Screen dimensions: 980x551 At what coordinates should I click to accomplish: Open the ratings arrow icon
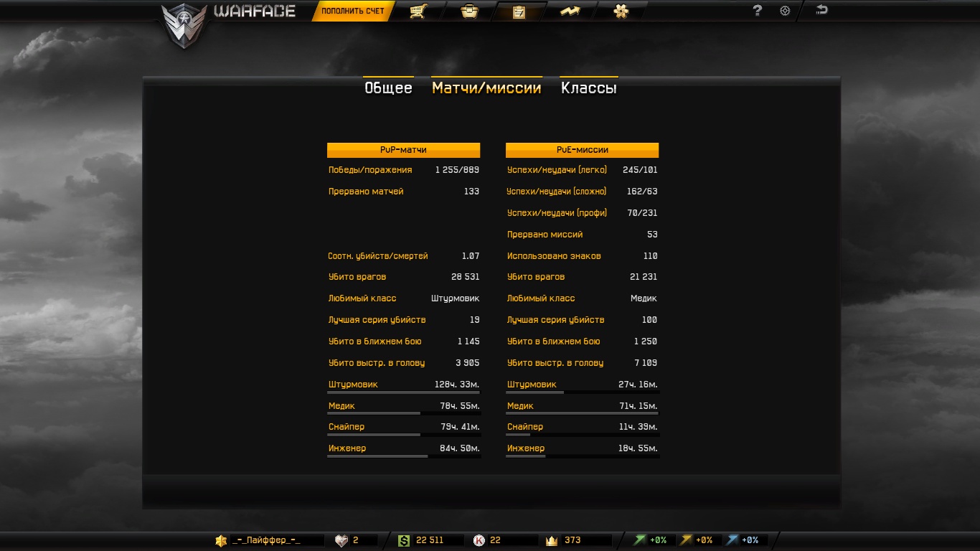pyautogui.click(x=570, y=11)
